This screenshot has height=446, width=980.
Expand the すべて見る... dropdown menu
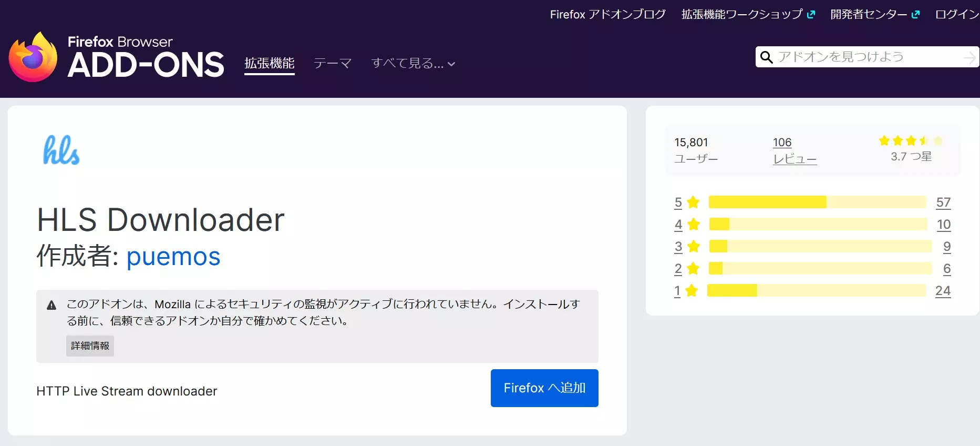point(413,64)
